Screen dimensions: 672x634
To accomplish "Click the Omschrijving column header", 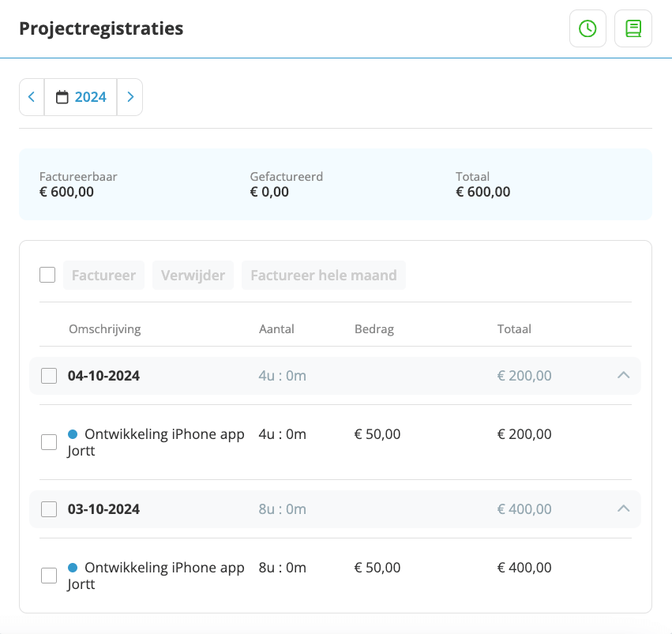I will [x=105, y=329].
